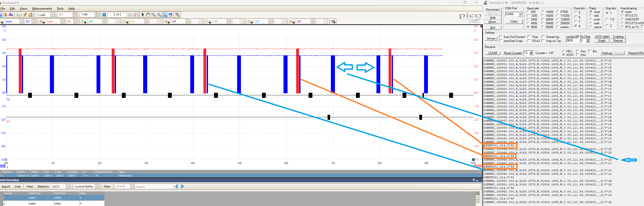Viewport: 644px width, 206px height.
Task: Click the Search field in Serial Decoding
Action: pyautogui.click(x=154, y=187)
